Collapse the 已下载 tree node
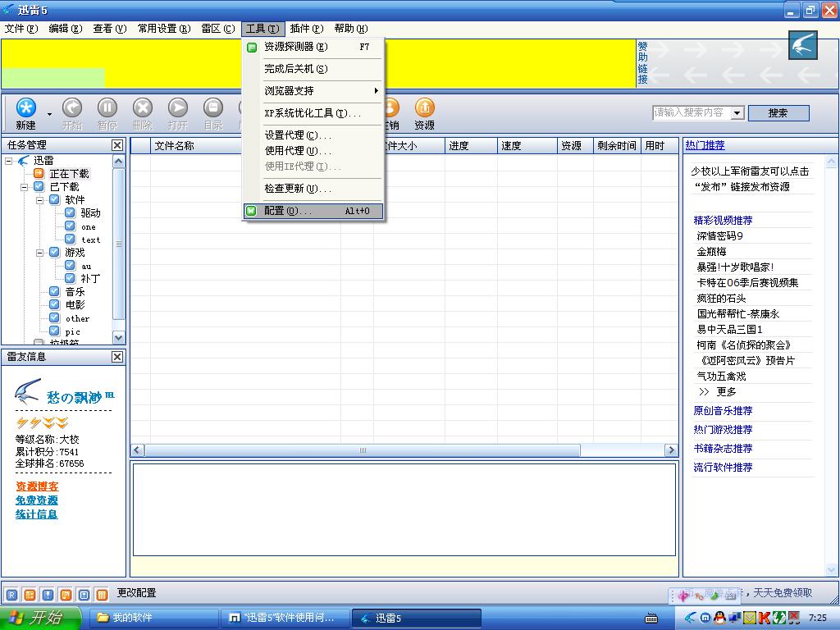The height and width of the screenshot is (630, 840). coord(24,187)
